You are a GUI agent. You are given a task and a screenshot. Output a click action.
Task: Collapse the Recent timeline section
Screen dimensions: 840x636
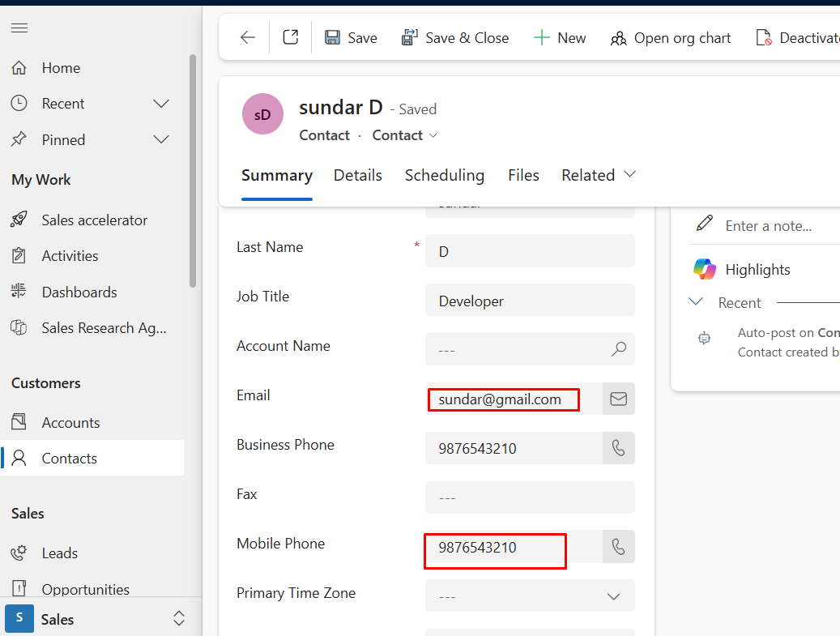(x=696, y=302)
